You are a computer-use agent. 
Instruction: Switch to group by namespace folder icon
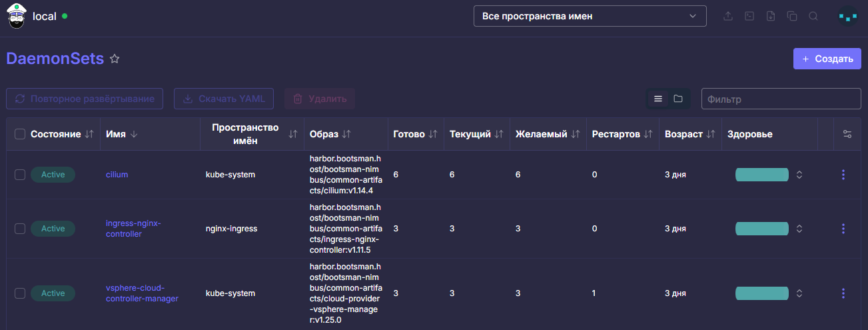(678, 99)
